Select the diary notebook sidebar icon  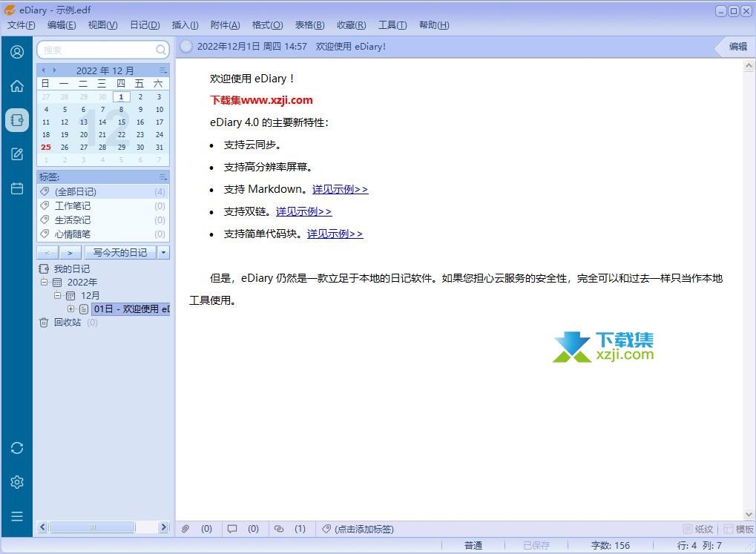(17, 119)
